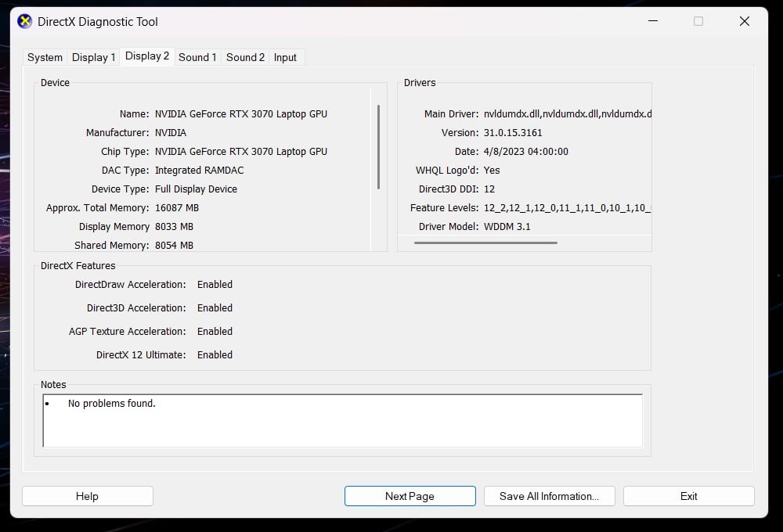Screen dimensions: 783x532
Task: Switch to the System tab
Action: (x=45, y=57)
